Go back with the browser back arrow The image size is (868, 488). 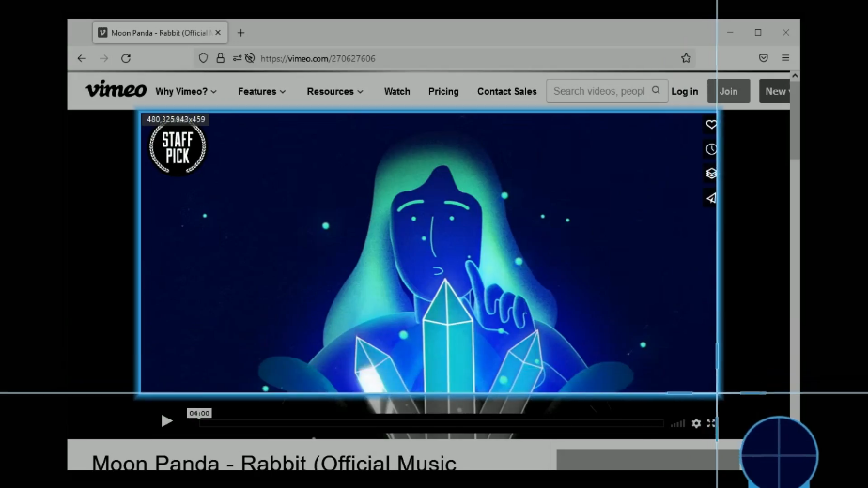tap(82, 58)
